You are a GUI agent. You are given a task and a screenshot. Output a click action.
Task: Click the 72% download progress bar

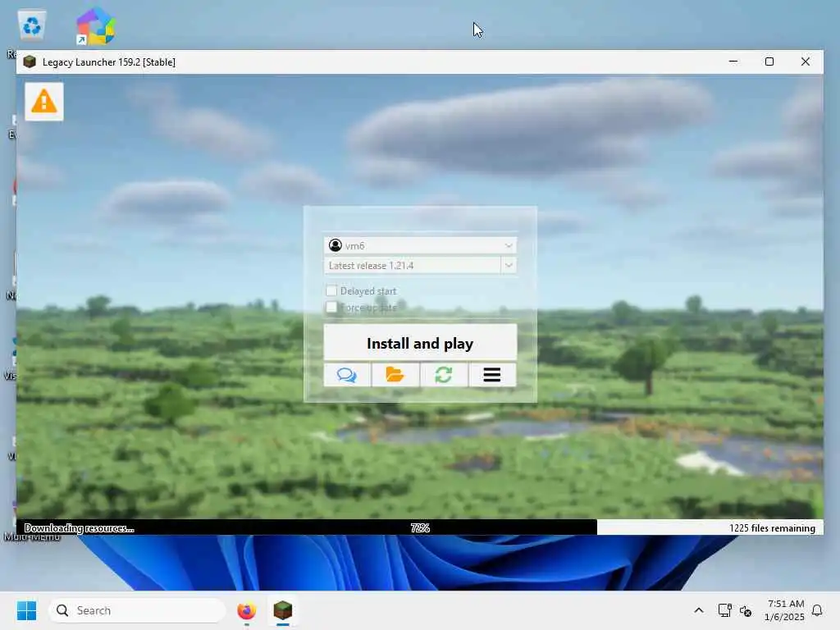(x=420, y=527)
